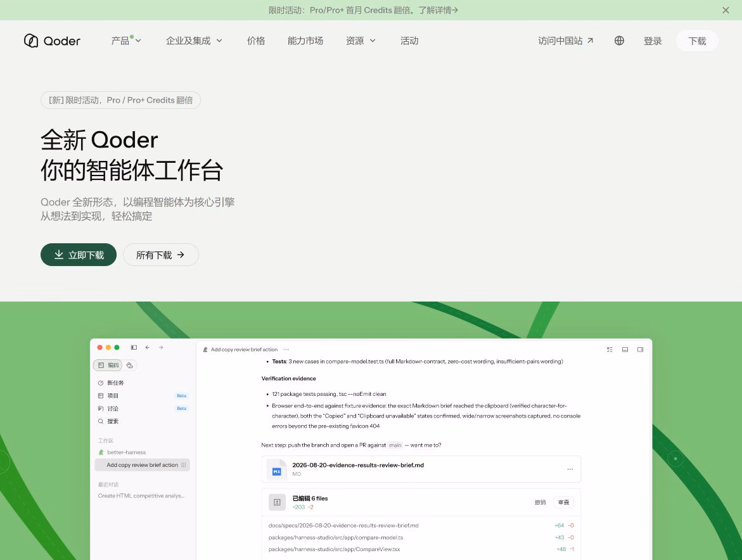Click the 下载 button in the header

pos(697,41)
